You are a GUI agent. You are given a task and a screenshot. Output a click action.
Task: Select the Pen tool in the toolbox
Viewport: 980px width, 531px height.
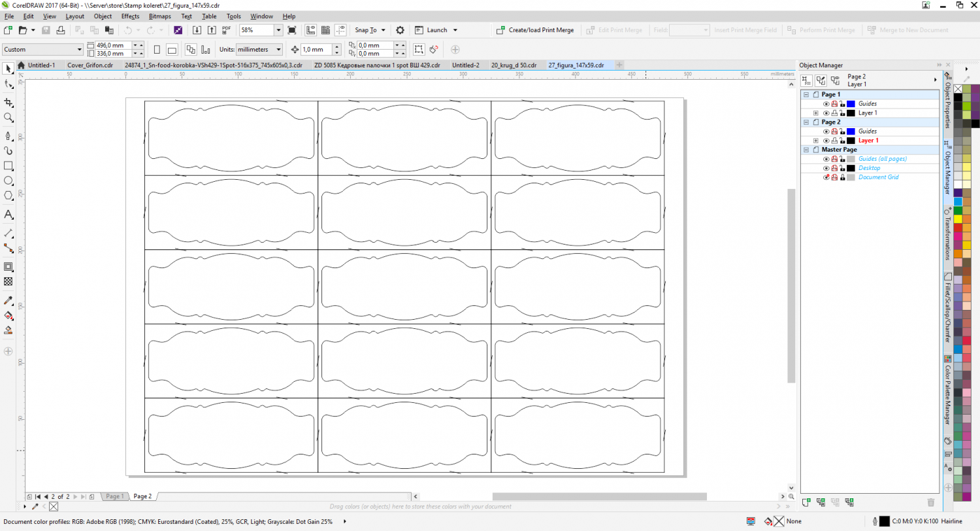tap(8, 136)
